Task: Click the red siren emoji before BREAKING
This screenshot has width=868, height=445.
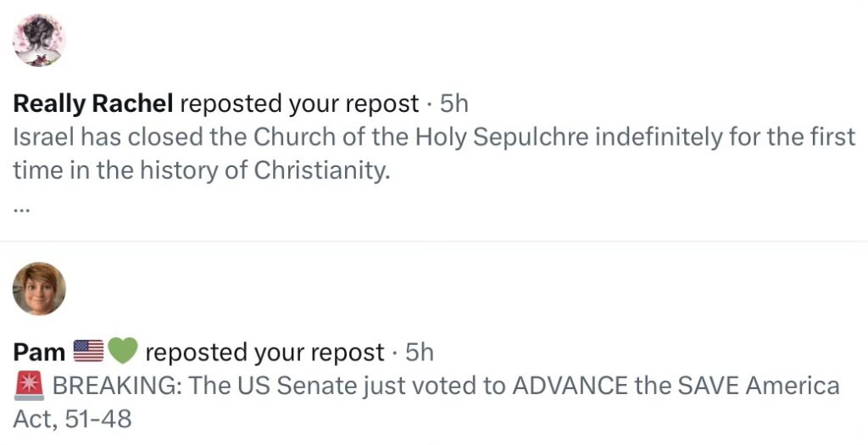Action: click(29, 386)
